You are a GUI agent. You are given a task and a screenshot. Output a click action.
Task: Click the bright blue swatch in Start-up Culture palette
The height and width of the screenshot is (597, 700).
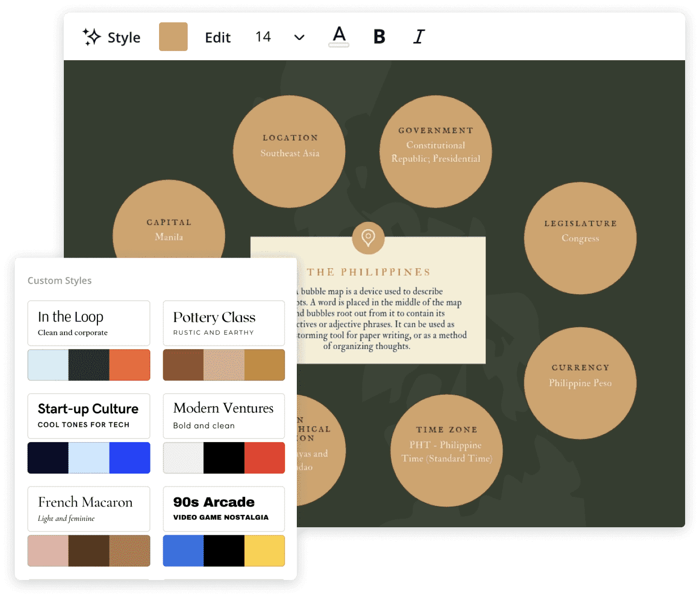(x=130, y=458)
